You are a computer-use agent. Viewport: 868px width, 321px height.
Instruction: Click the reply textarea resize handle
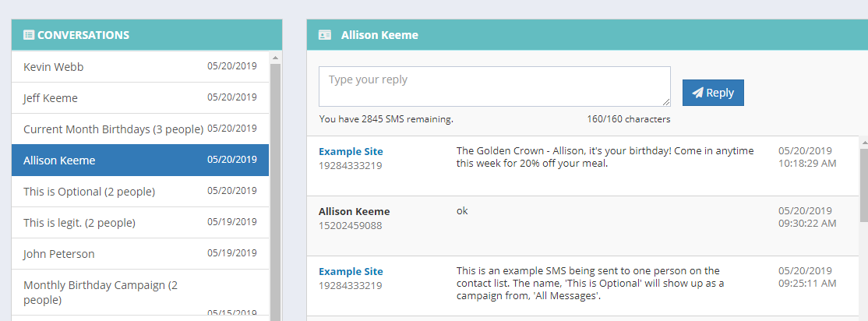pyautogui.click(x=666, y=102)
